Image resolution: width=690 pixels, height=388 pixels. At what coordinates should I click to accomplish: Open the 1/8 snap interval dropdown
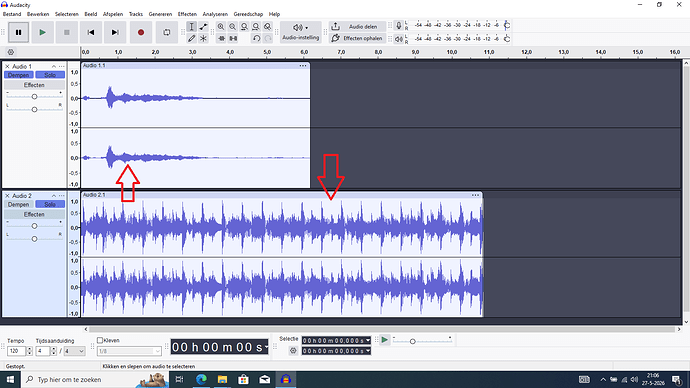[x=129, y=351]
